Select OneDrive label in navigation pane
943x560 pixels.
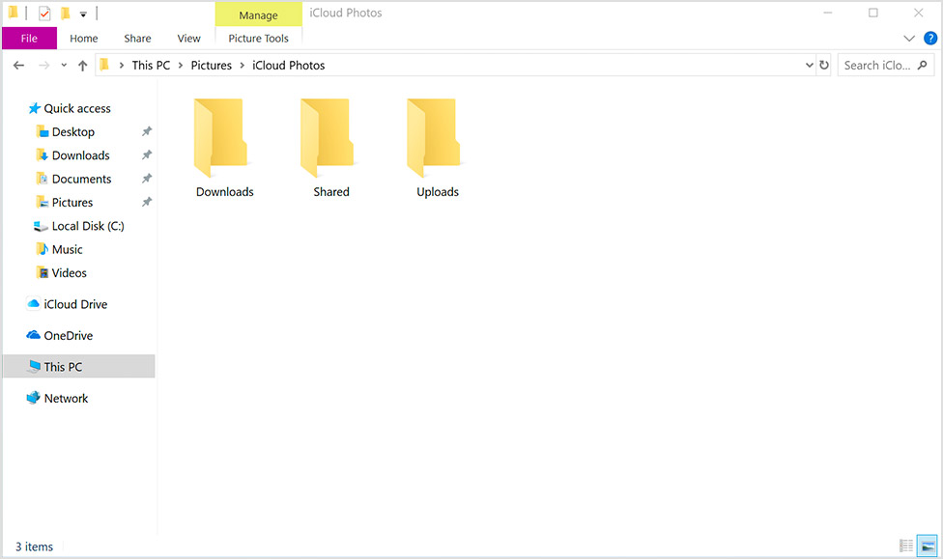click(x=69, y=336)
